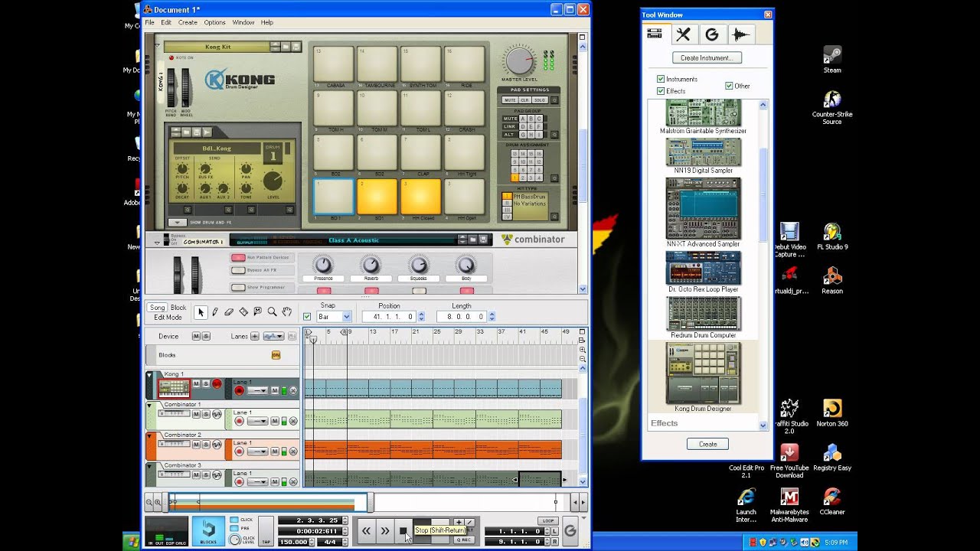Screen dimensions: 980x551
Task: Click Create button at Tool Window bottom
Action: (708, 444)
